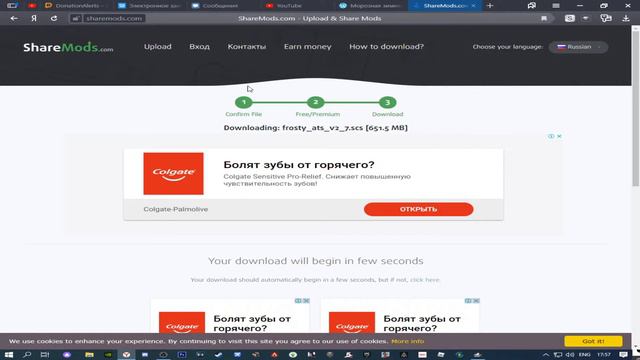Click the 'Болят зубы от горячего?' banner headline

pyautogui.click(x=299, y=164)
